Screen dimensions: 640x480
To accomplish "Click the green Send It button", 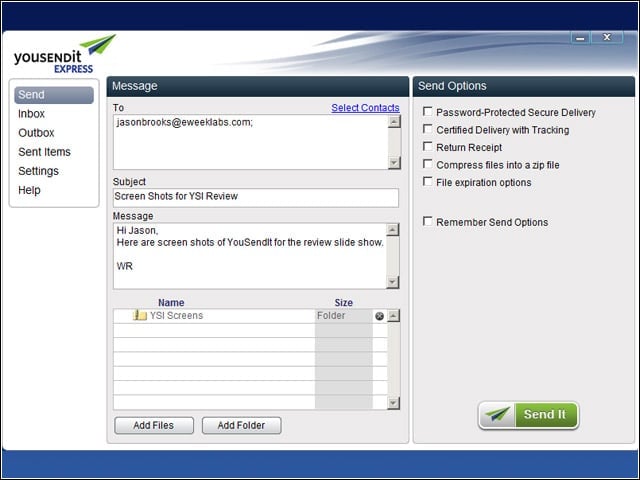I will pyautogui.click(x=528, y=415).
